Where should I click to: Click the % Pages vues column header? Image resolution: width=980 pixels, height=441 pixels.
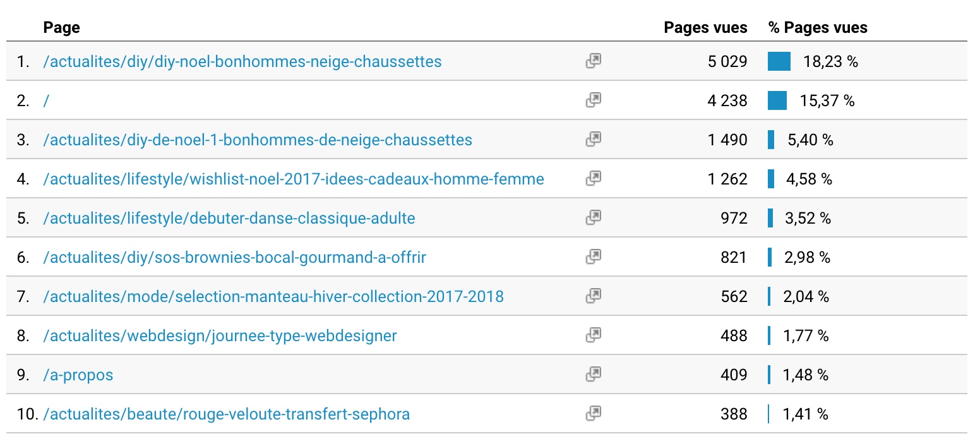818,28
